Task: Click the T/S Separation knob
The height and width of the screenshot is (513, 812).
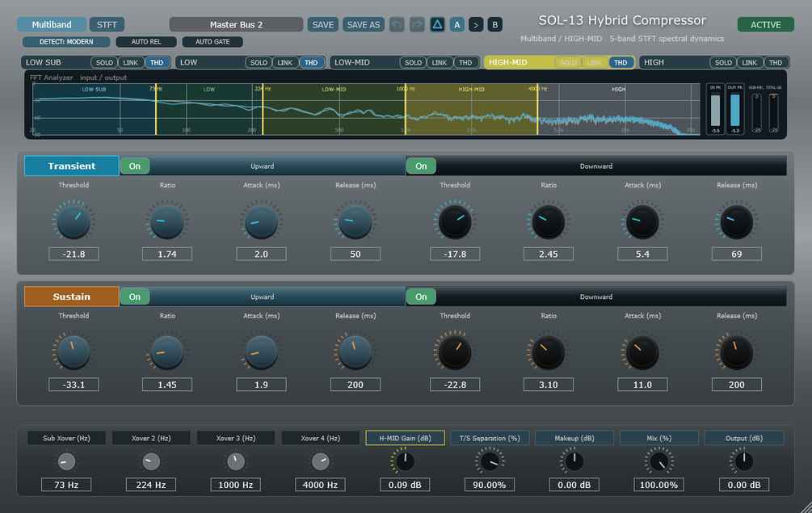Action: 490,461
